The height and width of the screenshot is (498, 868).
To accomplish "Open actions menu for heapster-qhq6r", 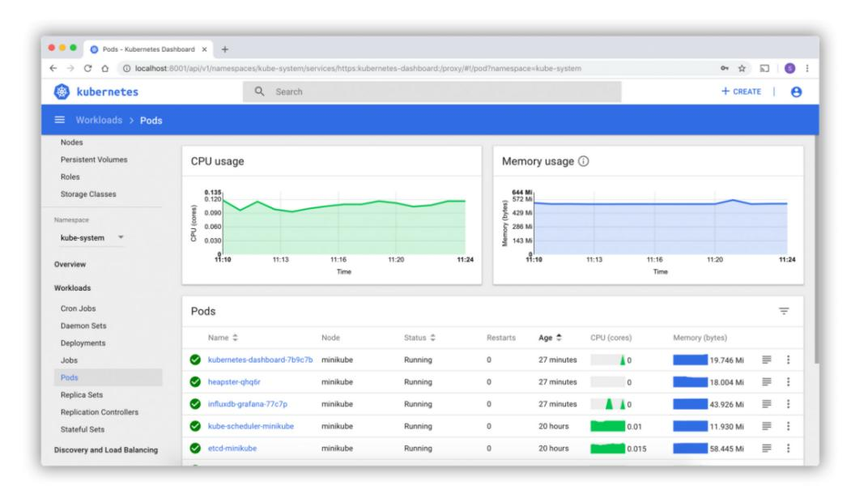I will pyautogui.click(x=789, y=382).
